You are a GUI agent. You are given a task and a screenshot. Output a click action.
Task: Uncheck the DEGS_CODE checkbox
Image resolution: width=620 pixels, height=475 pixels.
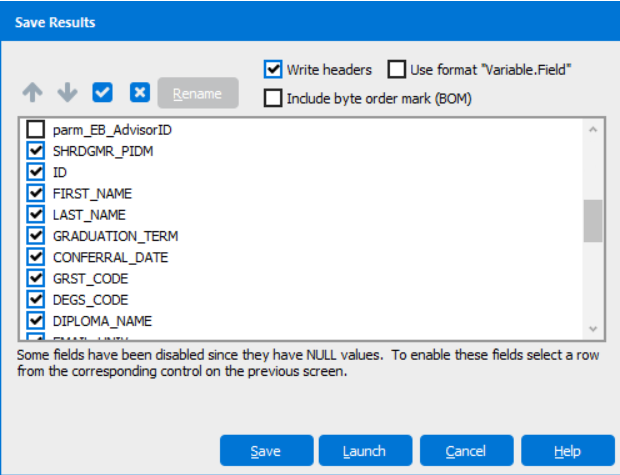tap(36, 299)
